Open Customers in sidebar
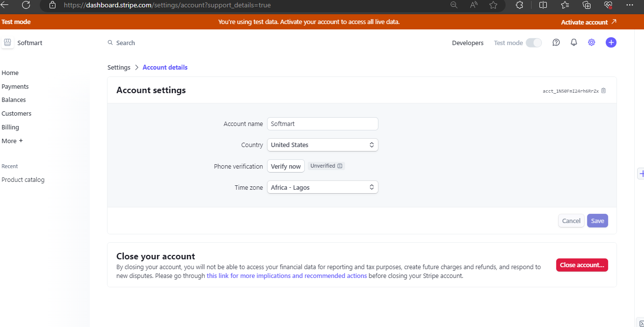 16,113
